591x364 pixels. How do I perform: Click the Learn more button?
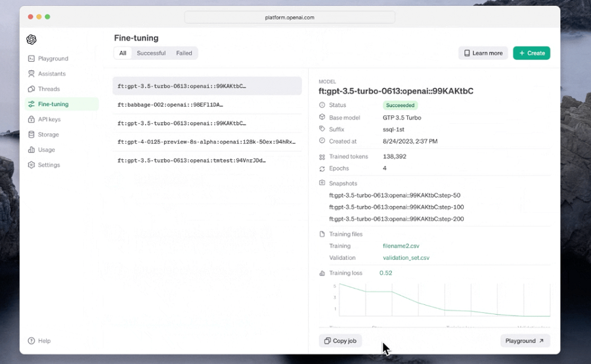coord(483,53)
